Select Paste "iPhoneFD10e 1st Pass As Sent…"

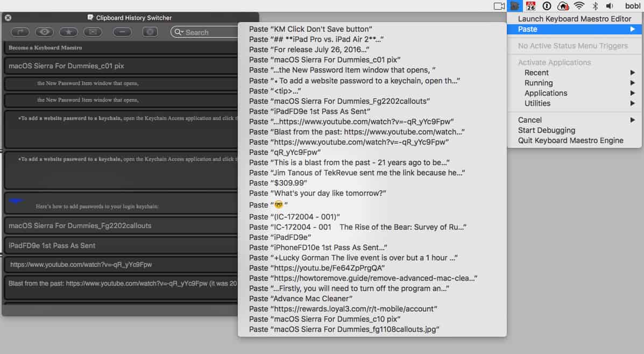372,247
